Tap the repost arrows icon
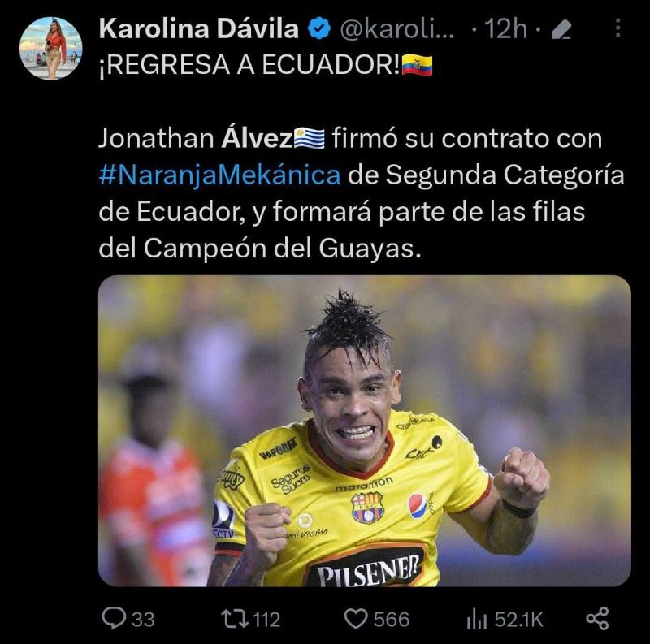Screen dimensions: 650x644 coord(236,619)
